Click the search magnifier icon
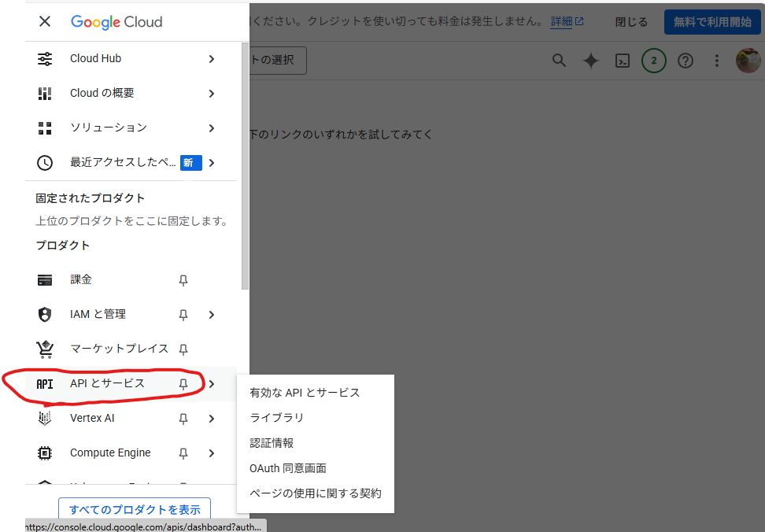Screen dimensions: 765x532 pyautogui.click(x=559, y=61)
